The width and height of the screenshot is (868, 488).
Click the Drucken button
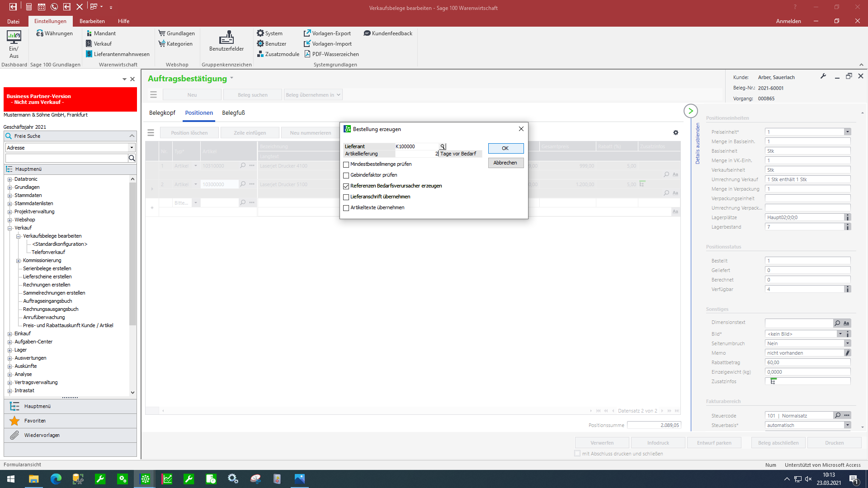click(x=835, y=443)
